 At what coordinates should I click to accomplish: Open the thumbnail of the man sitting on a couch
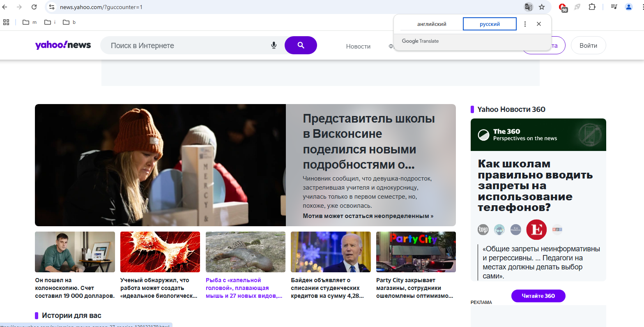tap(75, 252)
